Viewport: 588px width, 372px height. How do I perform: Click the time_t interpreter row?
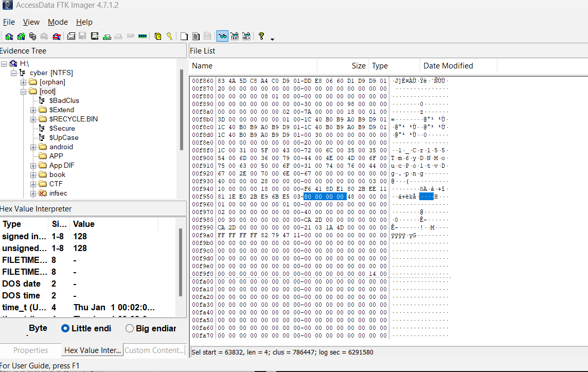[88, 308]
